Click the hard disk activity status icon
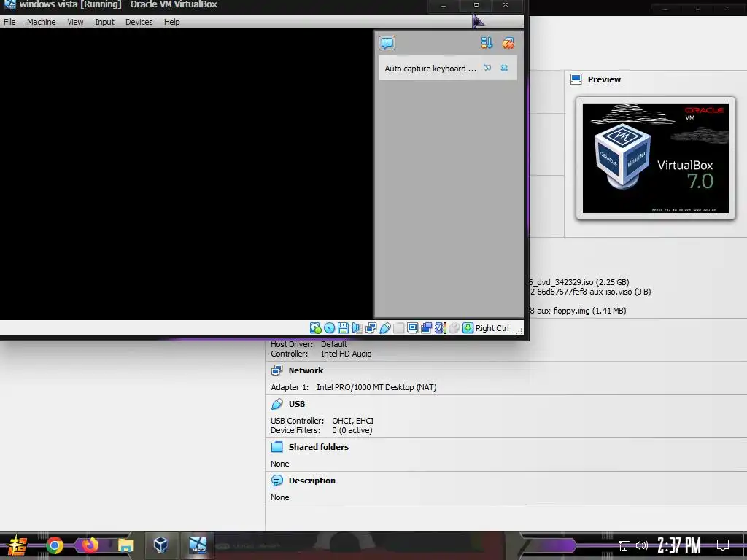 coord(315,328)
